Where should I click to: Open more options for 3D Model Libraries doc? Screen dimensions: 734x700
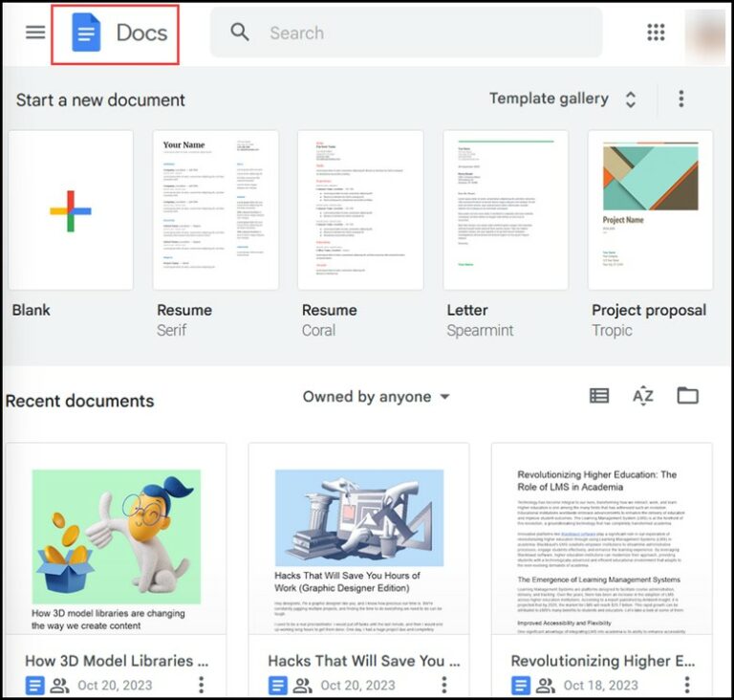[201, 685]
